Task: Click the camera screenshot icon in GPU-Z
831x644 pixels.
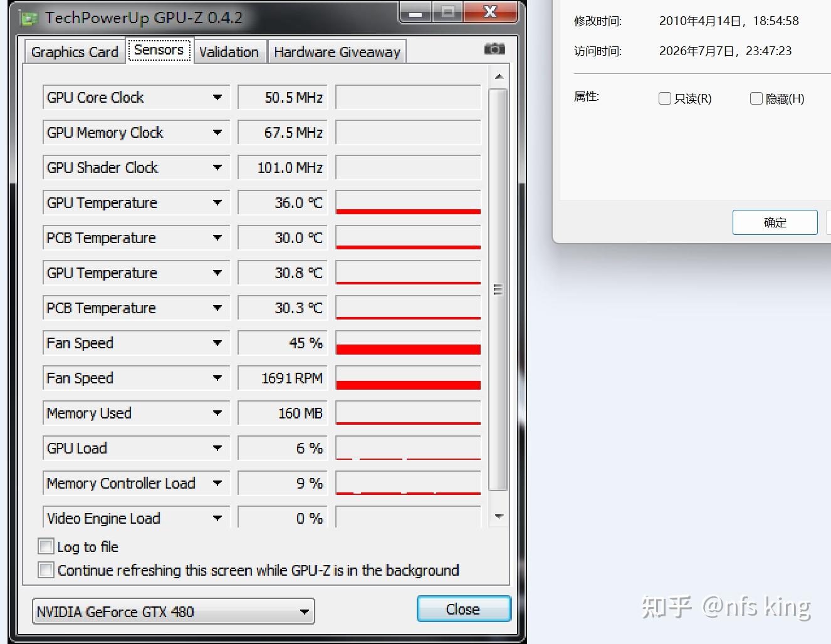Action: (x=494, y=49)
